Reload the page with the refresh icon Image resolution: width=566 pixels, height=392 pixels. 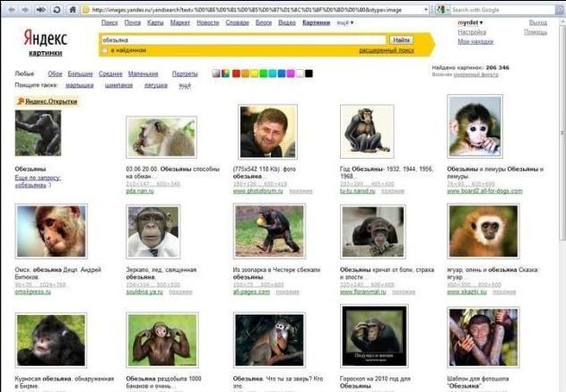point(57,9)
